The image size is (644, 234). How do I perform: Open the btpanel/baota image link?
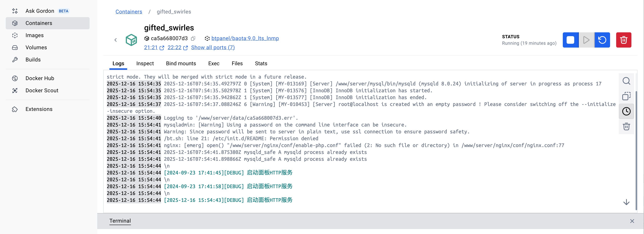pyautogui.click(x=245, y=38)
